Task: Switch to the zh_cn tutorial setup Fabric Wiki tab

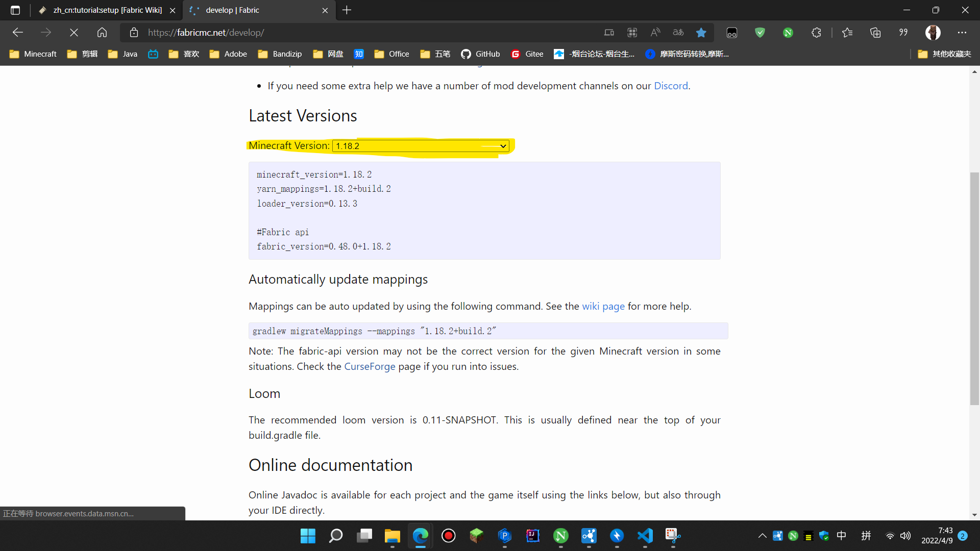Action: 102,10
